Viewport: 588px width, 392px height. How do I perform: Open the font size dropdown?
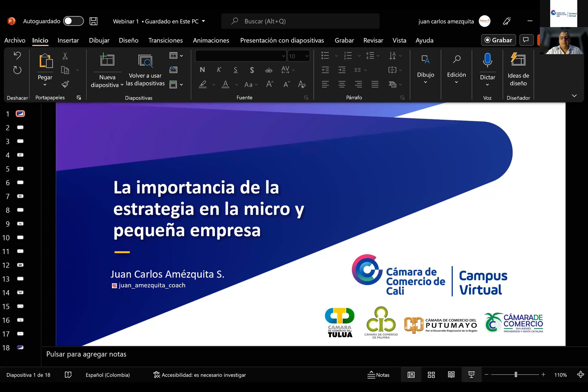(307, 56)
